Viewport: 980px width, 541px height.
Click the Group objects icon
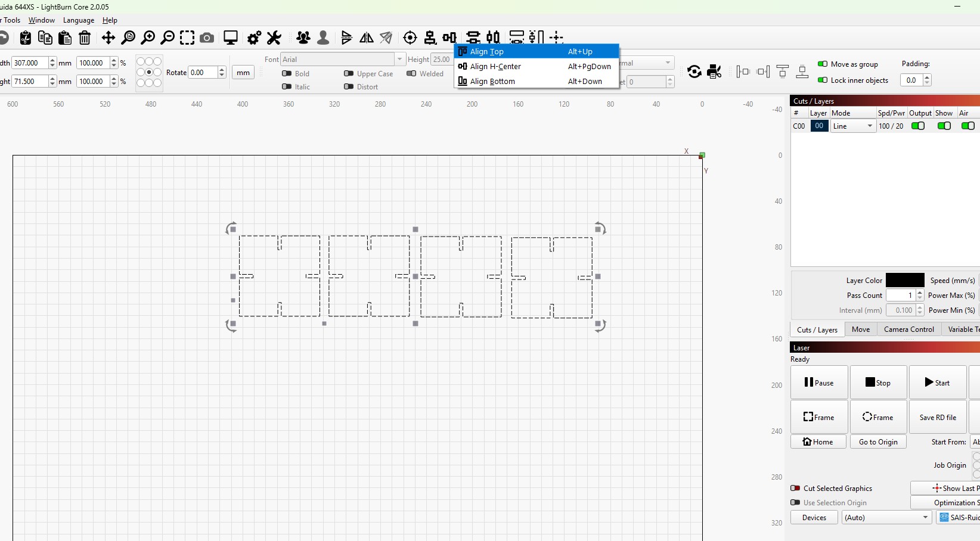(x=303, y=38)
